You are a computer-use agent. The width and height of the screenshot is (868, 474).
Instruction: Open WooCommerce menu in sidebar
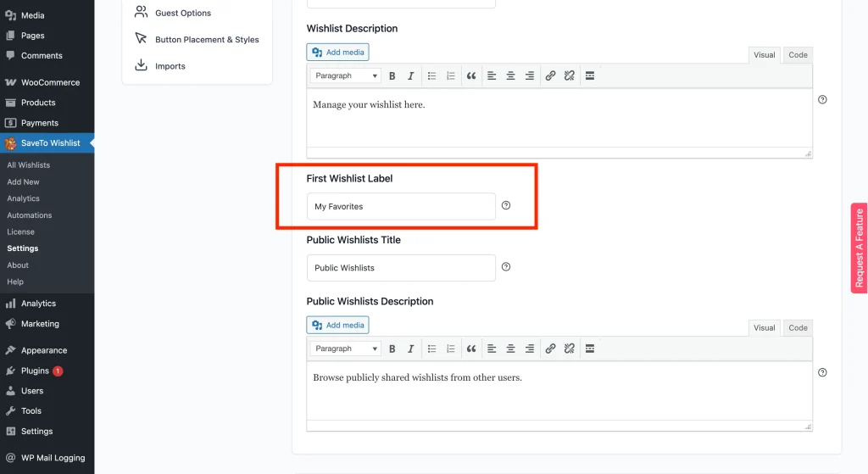tap(47, 82)
